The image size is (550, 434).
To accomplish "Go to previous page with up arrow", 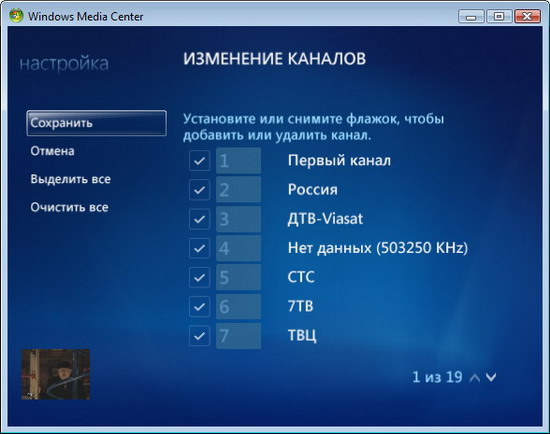I will pos(475,378).
